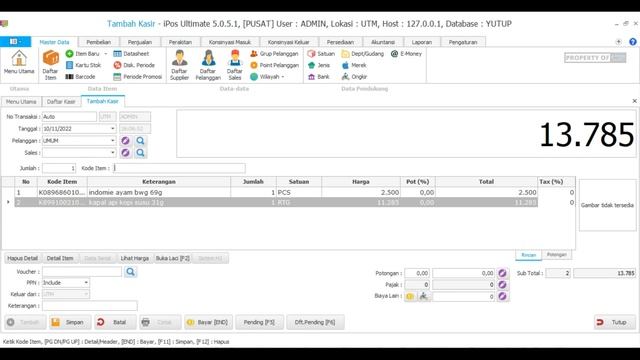The height and width of the screenshot is (360, 640).
Task: Expand Item Baru dropdown arrow
Action: 106,53
